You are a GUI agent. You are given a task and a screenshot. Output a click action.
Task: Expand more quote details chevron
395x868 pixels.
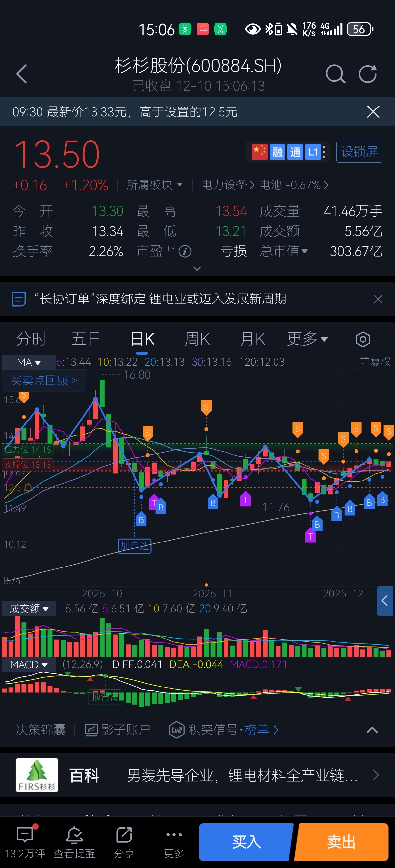click(x=197, y=269)
